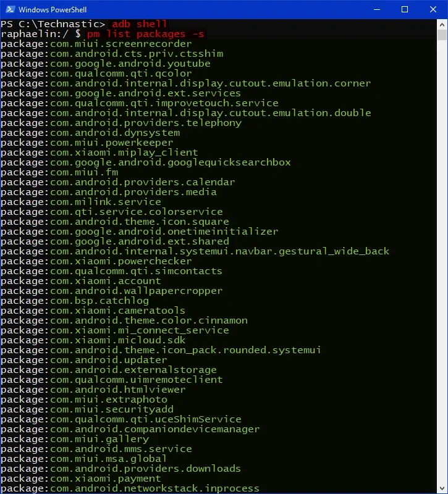The image size is (448, 494).
Task: Click the PowerShell icon in title bar
Action: (x=10, y=9)
